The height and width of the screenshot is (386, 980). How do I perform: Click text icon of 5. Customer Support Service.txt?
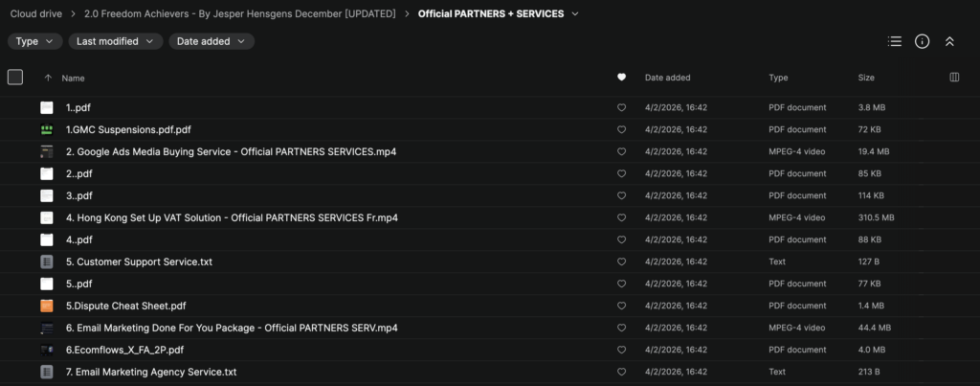47,261
